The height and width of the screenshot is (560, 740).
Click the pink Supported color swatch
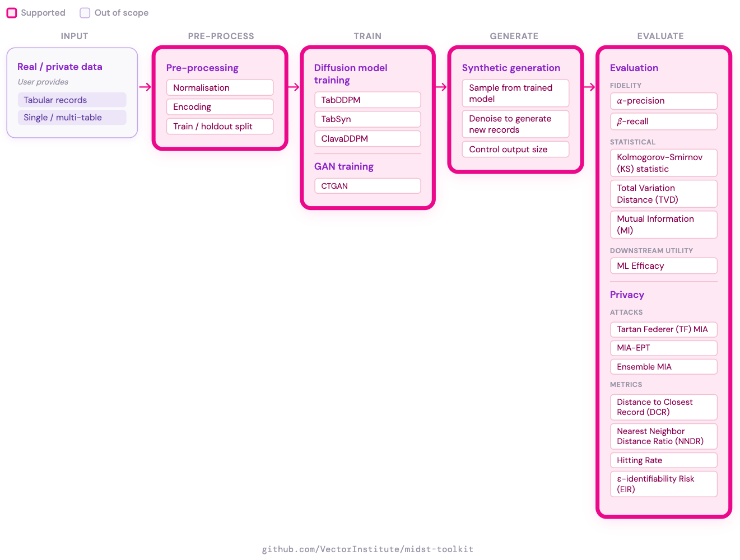11,12
